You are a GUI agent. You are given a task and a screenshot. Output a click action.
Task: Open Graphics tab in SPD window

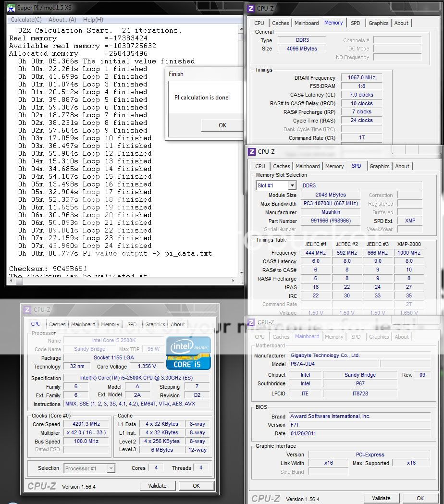click(380, 166)
